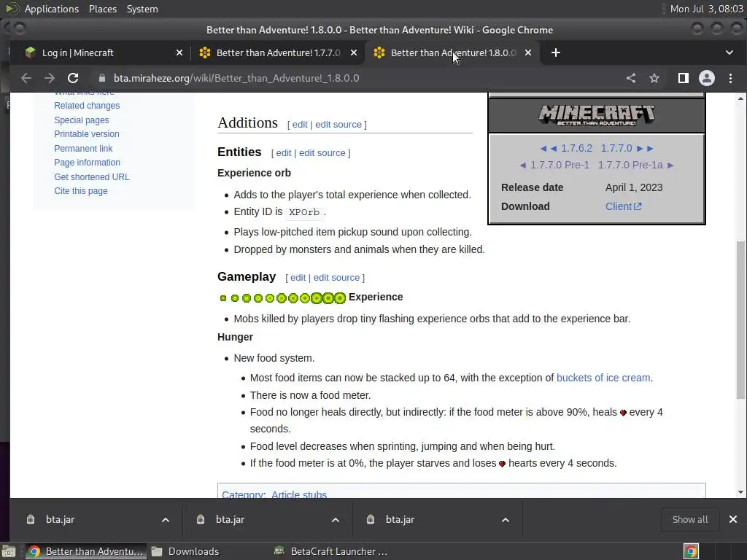747x560 pixels.
Task: Expand options for the first bta.jar download
Action: click(166, 519)
